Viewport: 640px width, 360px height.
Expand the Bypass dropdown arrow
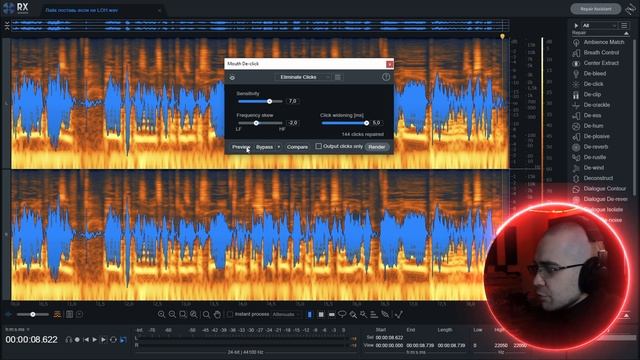coord(279,147)
